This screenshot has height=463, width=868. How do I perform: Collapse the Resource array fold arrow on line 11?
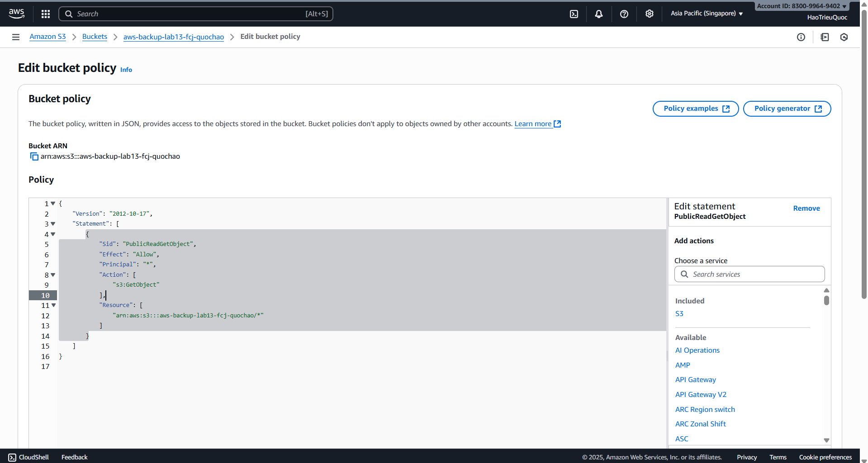pyautogui.click(x=53, y=305)
